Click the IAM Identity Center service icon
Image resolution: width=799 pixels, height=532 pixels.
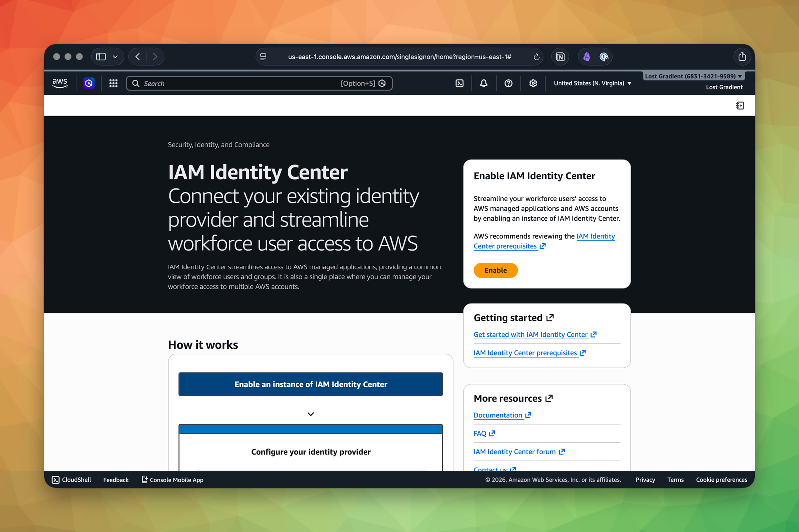tap(89, 83)
